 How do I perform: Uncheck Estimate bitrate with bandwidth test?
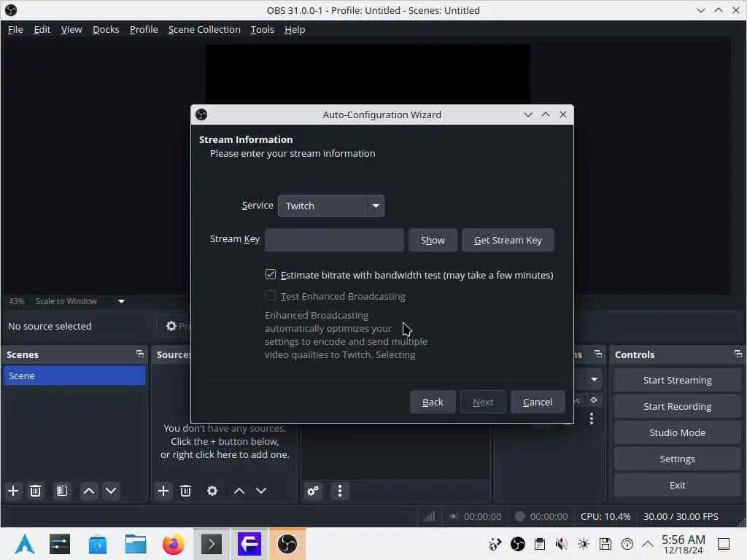click(x=271, y=275)
